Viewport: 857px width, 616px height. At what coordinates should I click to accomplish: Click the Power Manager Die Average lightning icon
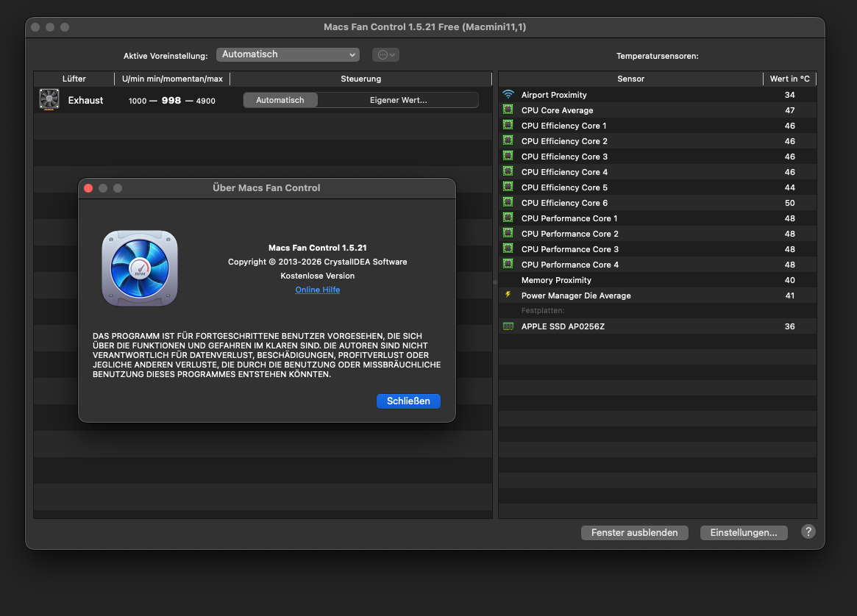coord(508,295)
